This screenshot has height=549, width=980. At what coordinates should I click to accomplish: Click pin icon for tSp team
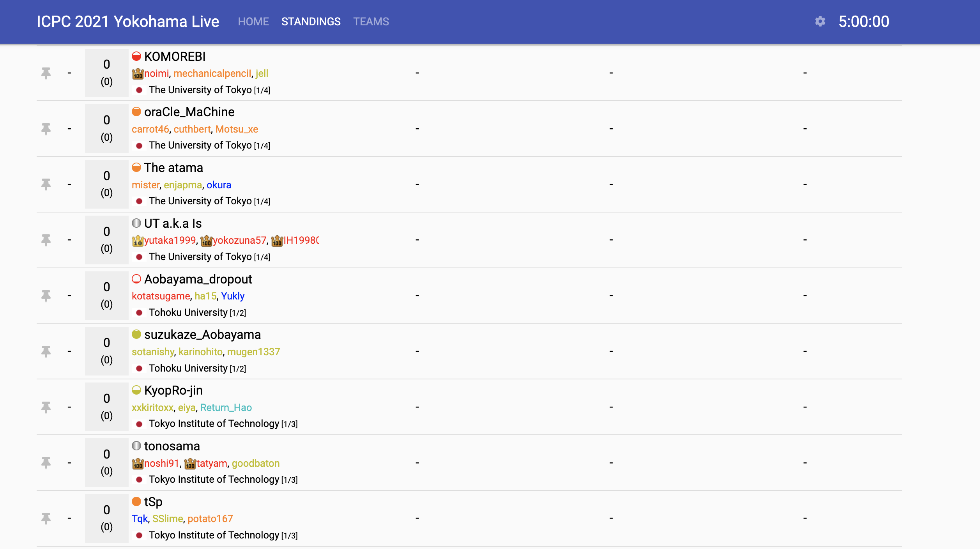[x=46, y=518]
